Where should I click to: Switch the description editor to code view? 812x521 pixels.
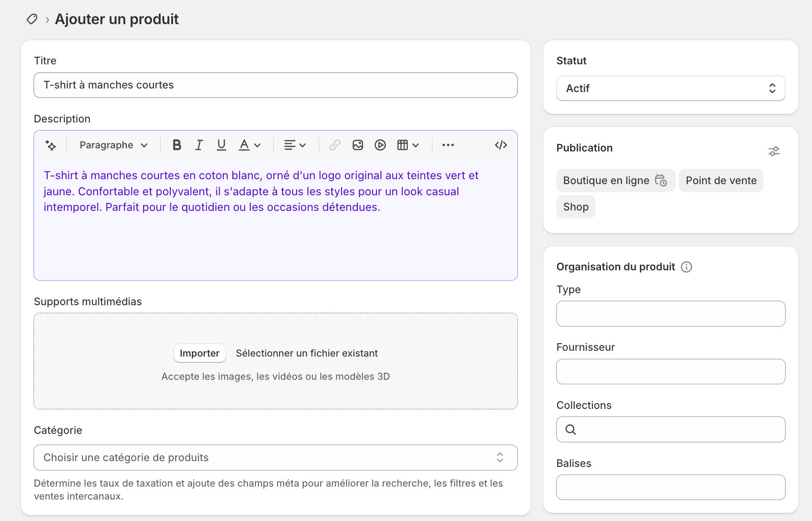501,145
